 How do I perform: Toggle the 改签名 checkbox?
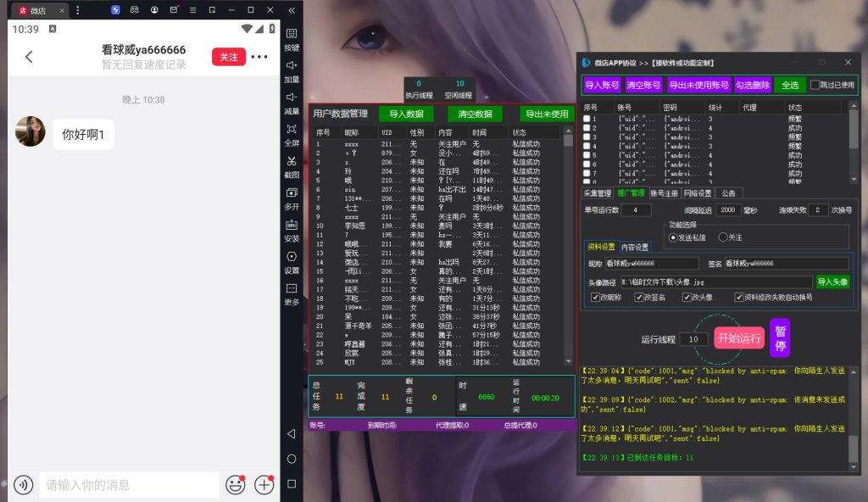tap(639, 298)
